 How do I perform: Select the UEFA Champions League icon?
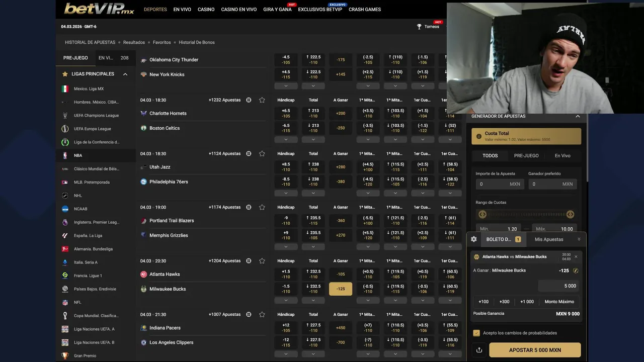[65, 116]
